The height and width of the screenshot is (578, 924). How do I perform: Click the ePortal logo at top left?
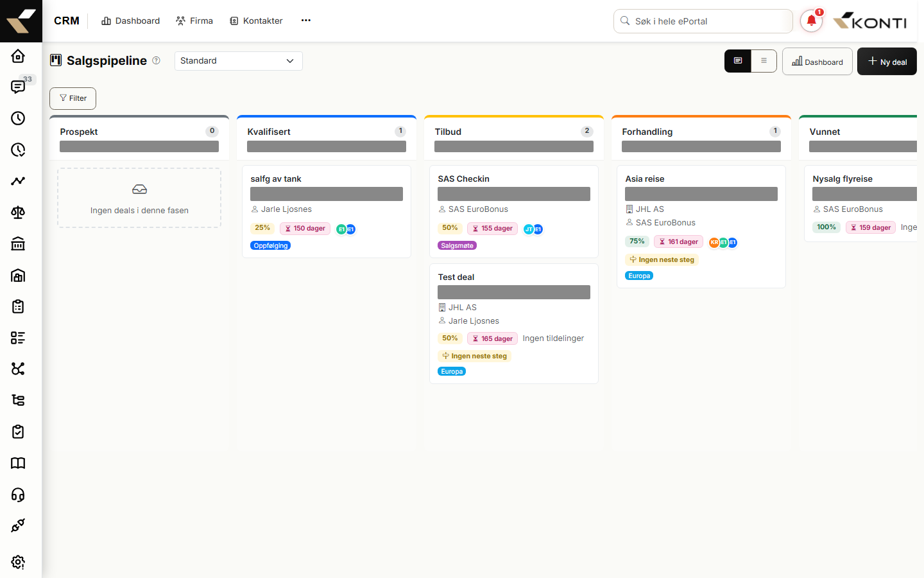21,21
